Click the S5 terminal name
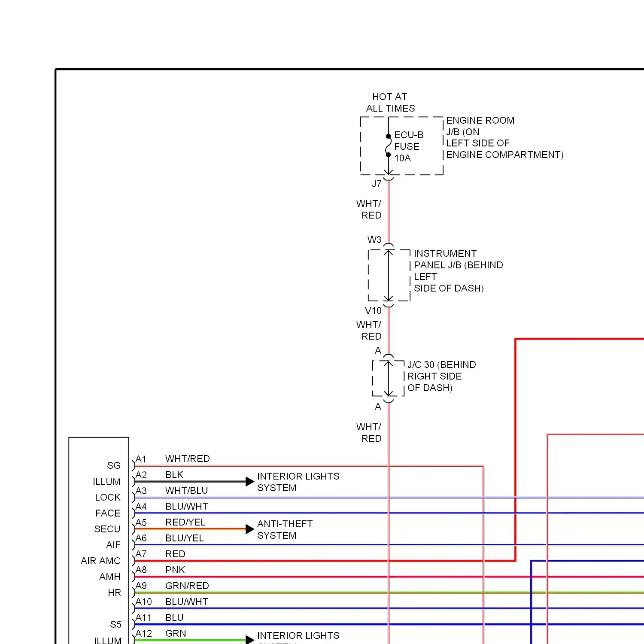644x644 pixels. pos(115,625)
